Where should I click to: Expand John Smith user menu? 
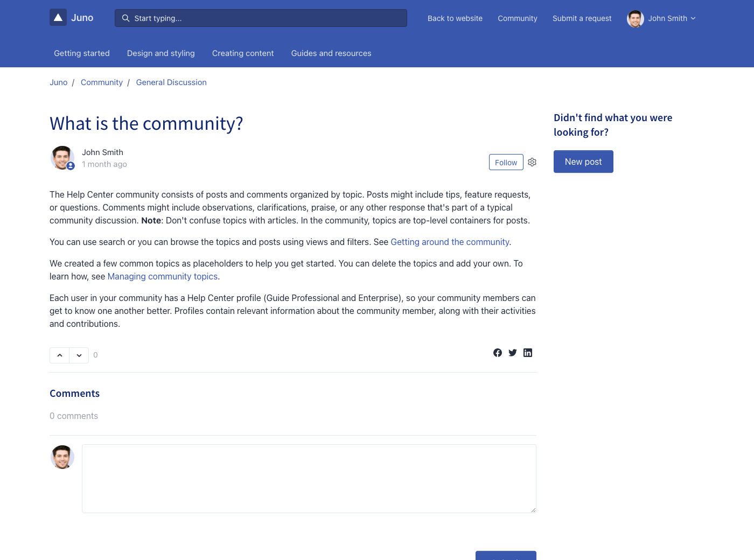pyautogui.click(x=662, y=18)
